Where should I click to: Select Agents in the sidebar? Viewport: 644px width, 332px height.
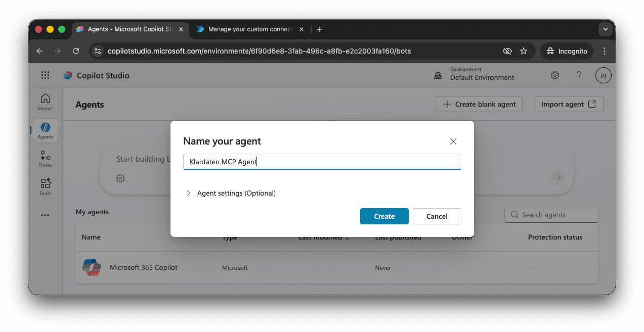pos(45,130)
